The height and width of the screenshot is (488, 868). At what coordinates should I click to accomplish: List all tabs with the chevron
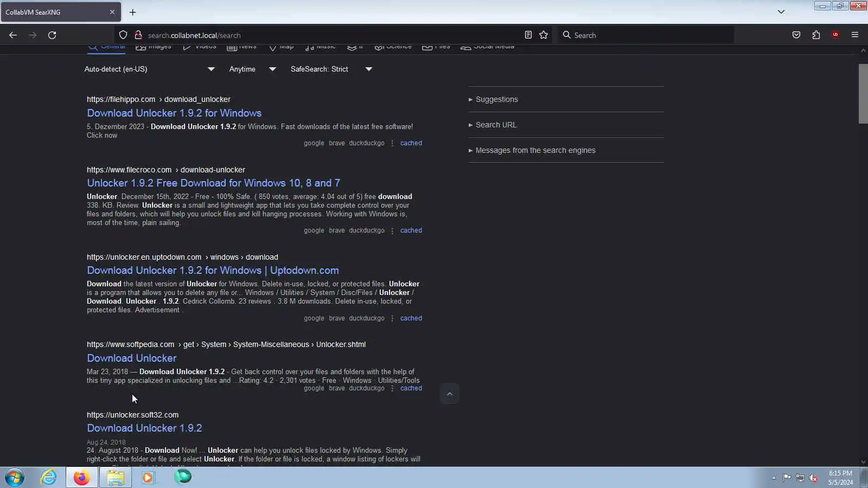pyautogui.click(x=781, y=12)
